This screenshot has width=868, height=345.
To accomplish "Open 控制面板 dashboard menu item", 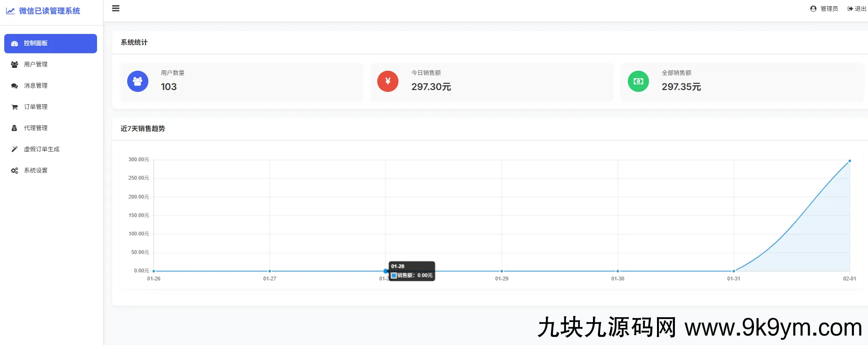I will click(x=50, y=43).
